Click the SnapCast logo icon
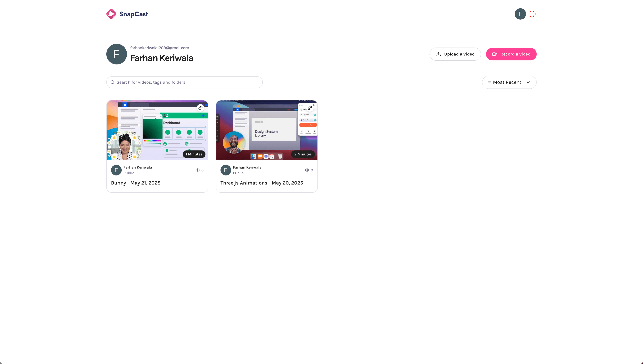Image resolution: width=643 pixels, height=364 pixels. [111, 14]
